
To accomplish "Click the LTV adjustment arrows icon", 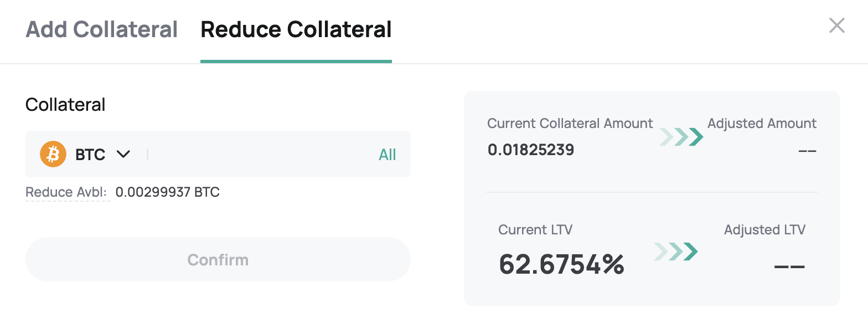I will tap(675, 252).
